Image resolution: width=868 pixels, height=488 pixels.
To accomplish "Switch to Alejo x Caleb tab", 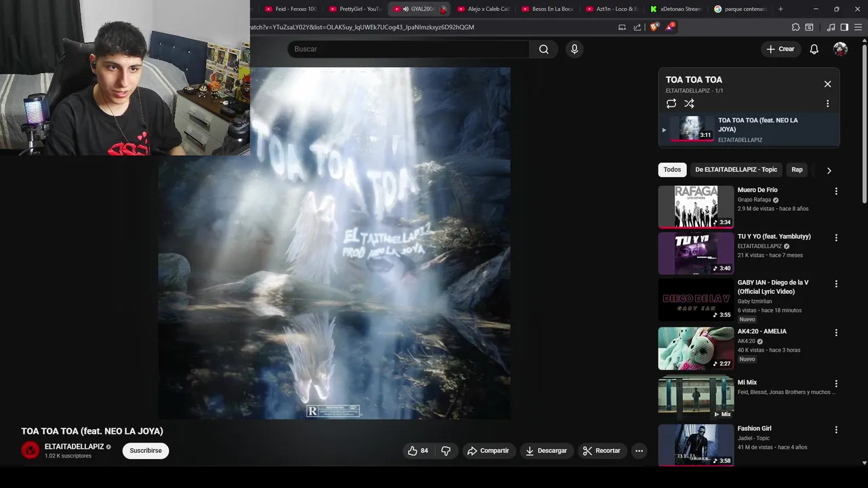I will pos(482,9).
